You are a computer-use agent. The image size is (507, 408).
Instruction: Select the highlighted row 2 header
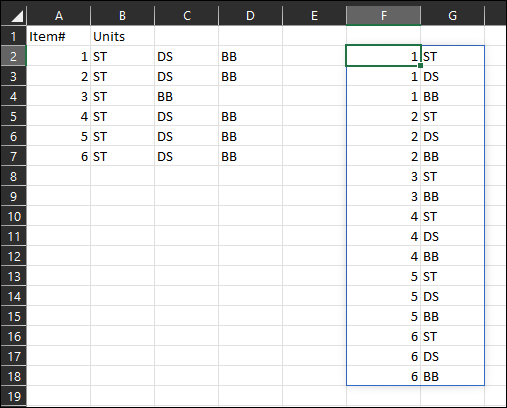click(13, 56)
